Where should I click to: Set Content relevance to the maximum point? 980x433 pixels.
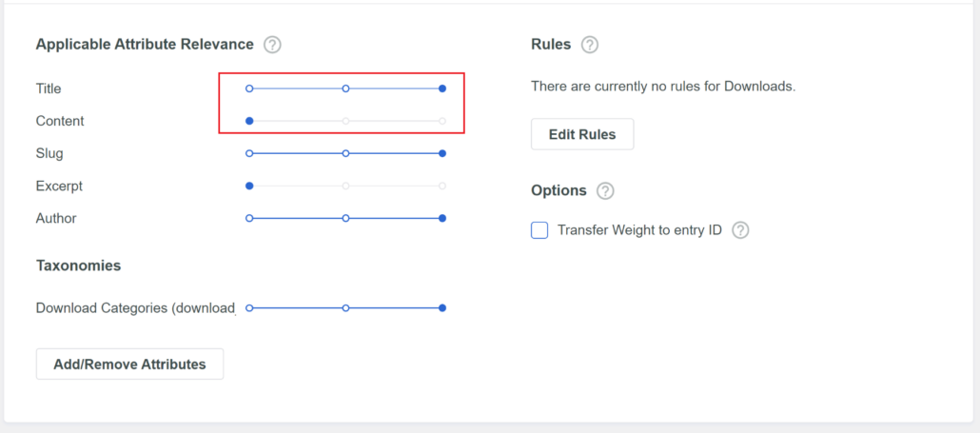pos(442,121)
